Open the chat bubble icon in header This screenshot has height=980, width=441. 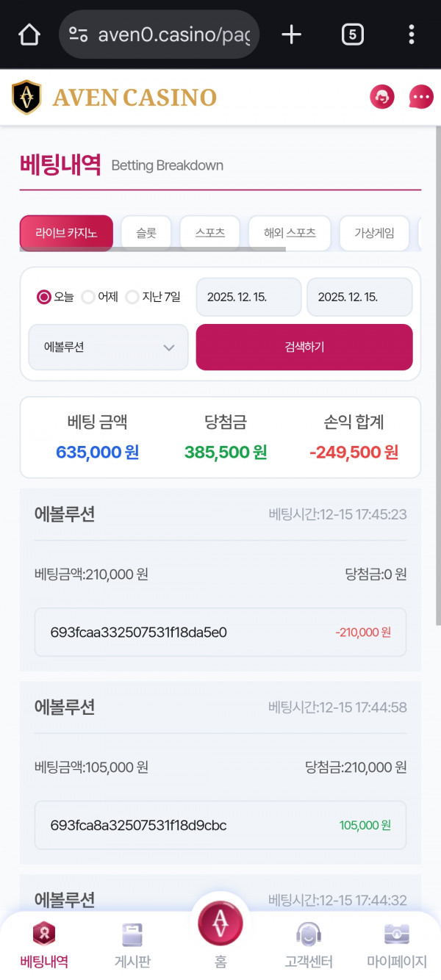pyautogui.click(x=420, y=96)
